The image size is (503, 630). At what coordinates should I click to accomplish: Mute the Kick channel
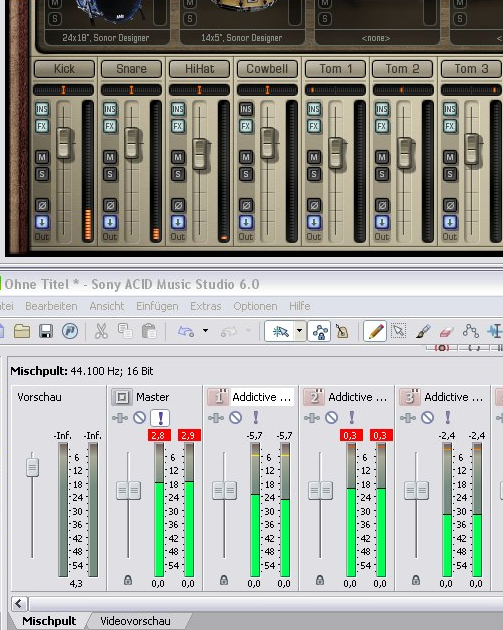click(42, 157)
